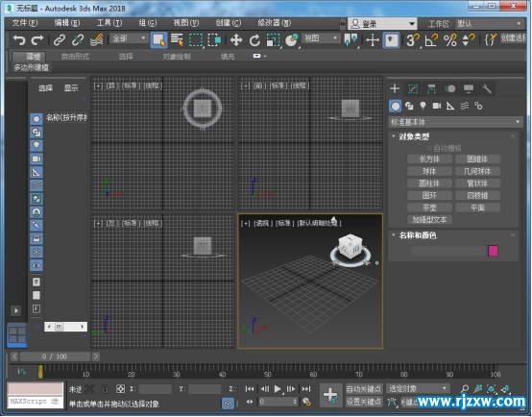Toggle Angle Snap in toolbar
The image size is (532, 417).
(431, 40)
